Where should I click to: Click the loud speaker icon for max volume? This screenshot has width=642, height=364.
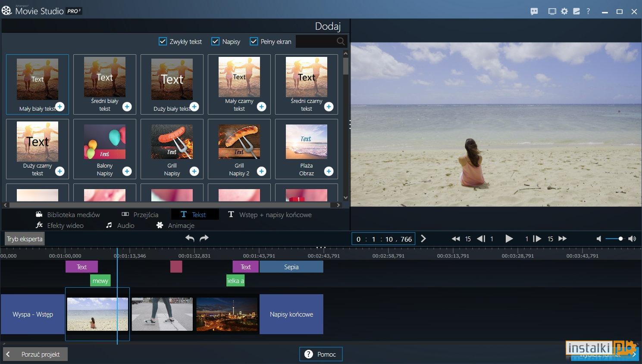click(632, 239)
